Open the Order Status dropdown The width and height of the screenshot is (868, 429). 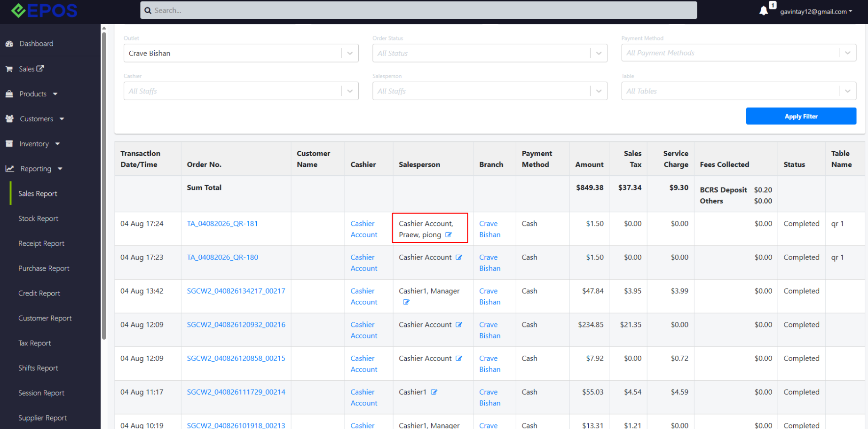(x=489, y=53)
